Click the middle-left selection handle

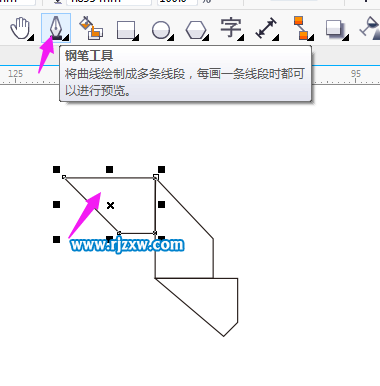(56, 204)
